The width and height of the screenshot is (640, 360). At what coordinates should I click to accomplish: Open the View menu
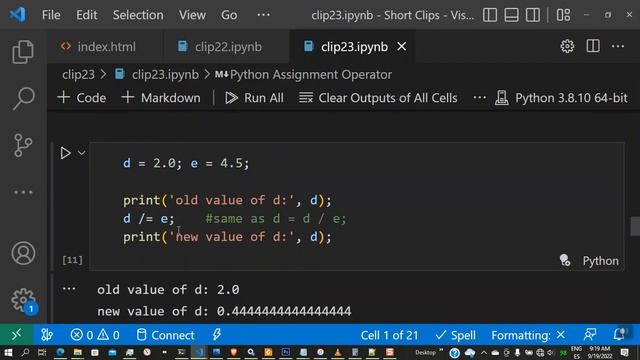[x=192, y=15]
